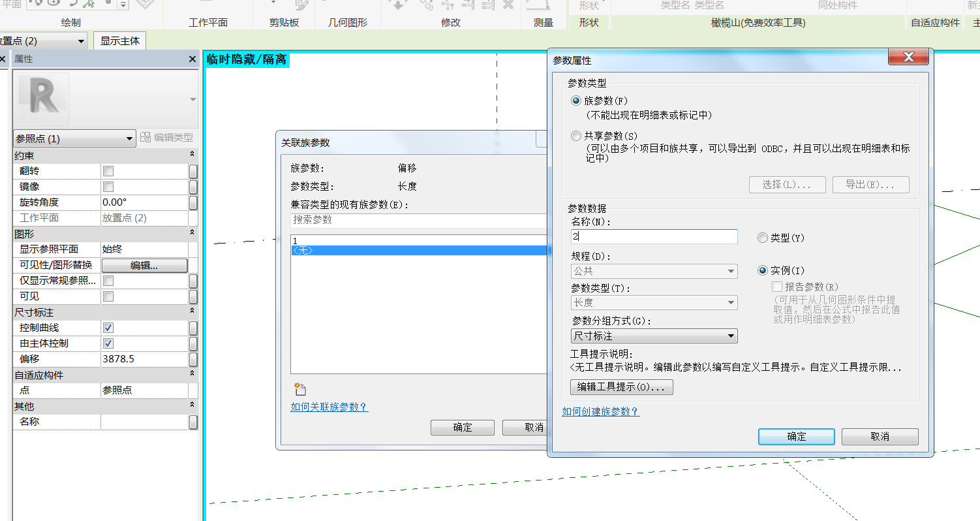Viewport: 980px width, 521px height.
Task: Toggle the 镜像 checkbox
Action: point(109,187)
